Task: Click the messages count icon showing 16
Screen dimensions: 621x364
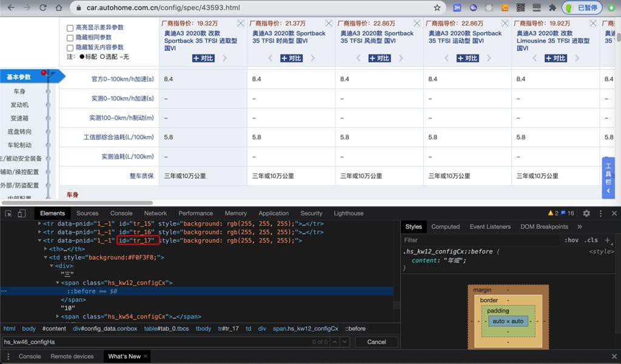Action: (567, 213)
